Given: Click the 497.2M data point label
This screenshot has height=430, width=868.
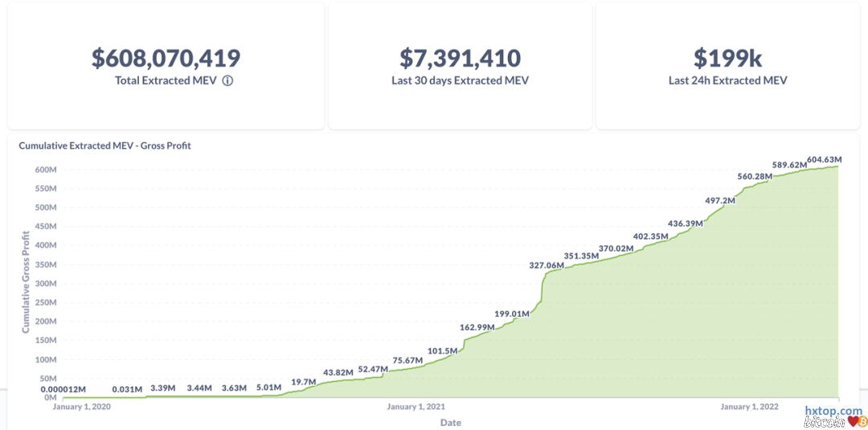Looking at the screenshot, I should [x=719, y=200].
